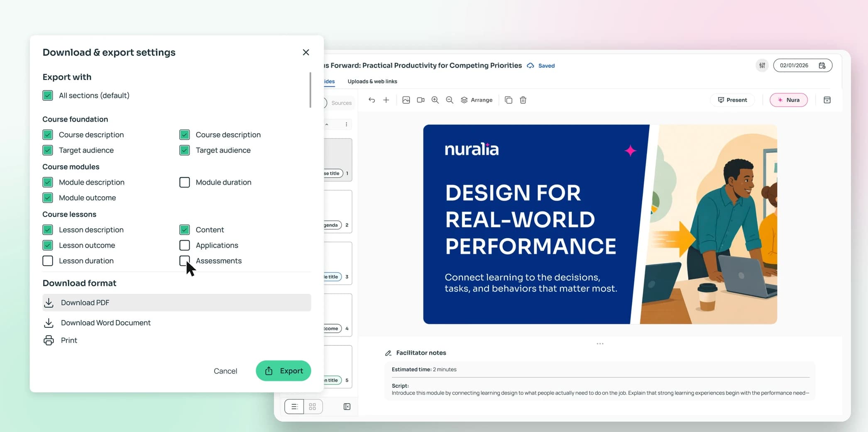Collapse the slide panel using the bottom sidebar icon
Image resolution: width=868 pixels, height=432 pixels.
click(347, 407)
